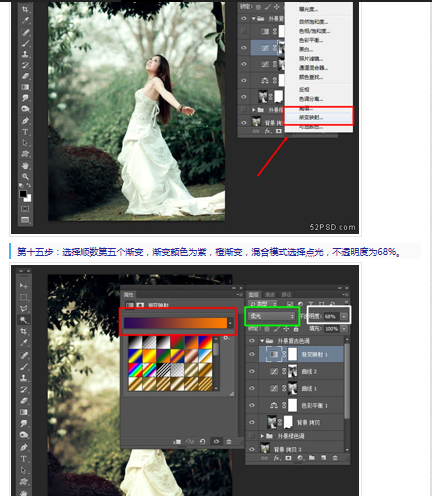Select the Custom Shape tool in upper screenshot
432x496 pixels.
click(x=25, y=154)
